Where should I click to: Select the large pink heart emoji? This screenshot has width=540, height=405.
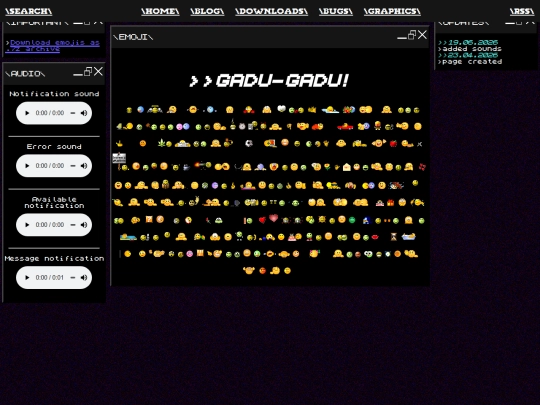pos(273,218)
